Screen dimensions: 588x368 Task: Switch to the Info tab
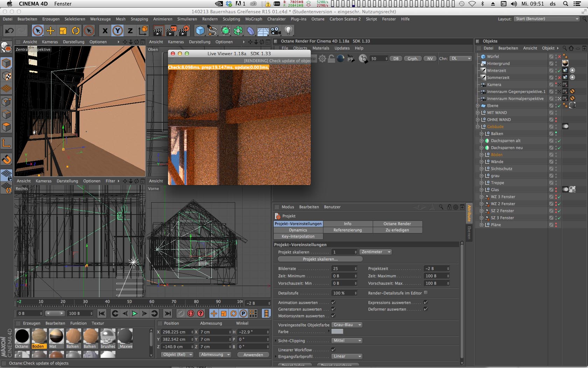[x=348, y=224]
